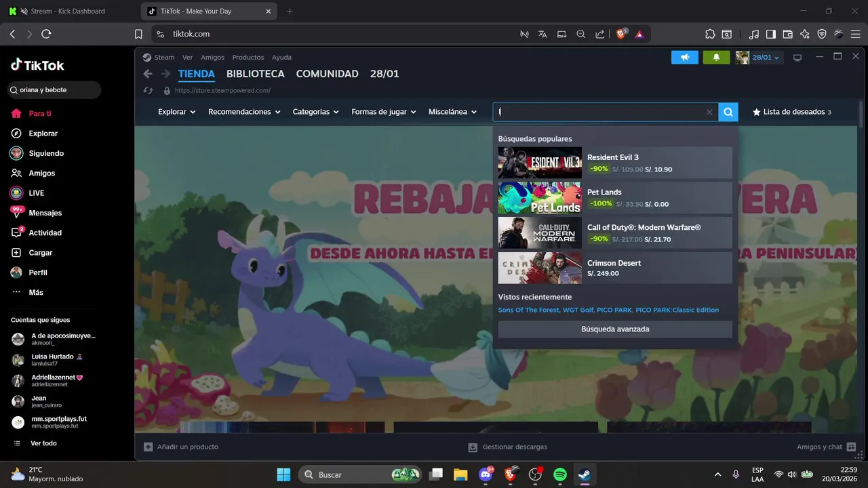This screenshot has width=868, height=488.
Task: Open recently viewed Sons Of The Forest
Action: pos(529,310)
